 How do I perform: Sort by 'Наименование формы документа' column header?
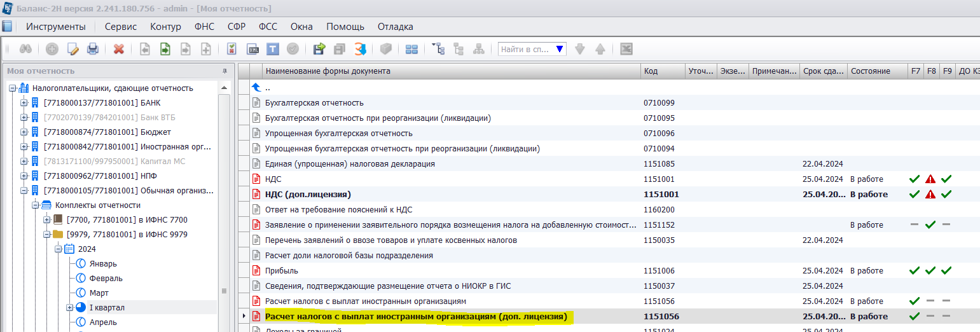pyautogui.click(x=452, y=71)
